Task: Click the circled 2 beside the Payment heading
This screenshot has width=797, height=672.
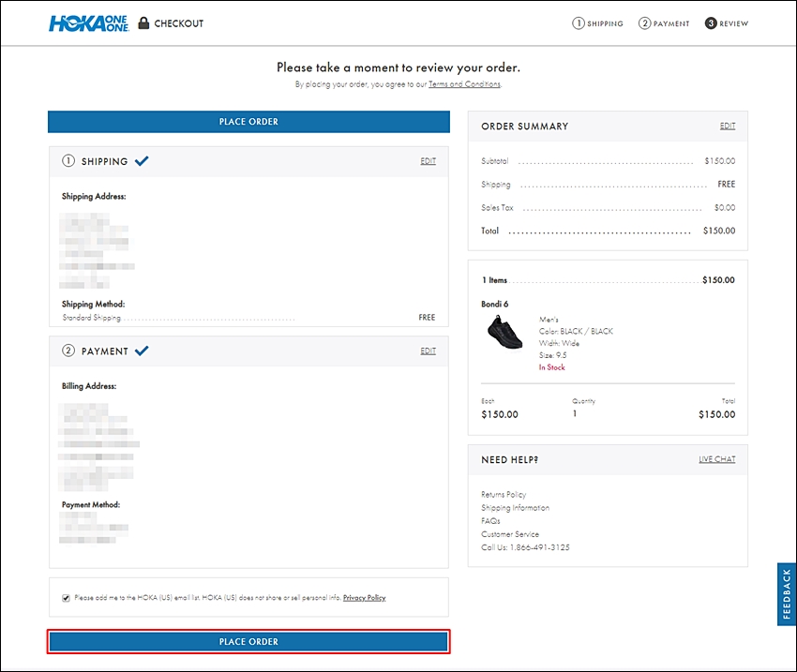Action: [68, 351]
